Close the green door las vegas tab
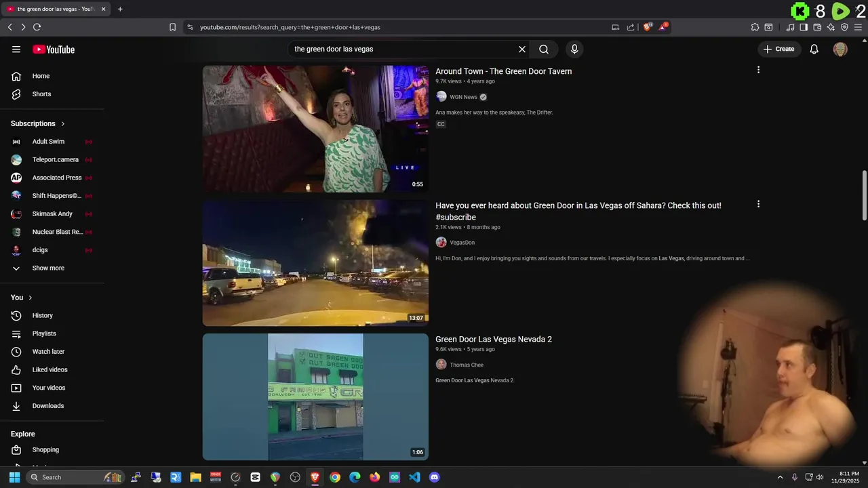The height and width of the screenshot is (488, 868). click(x=103, y=9)
